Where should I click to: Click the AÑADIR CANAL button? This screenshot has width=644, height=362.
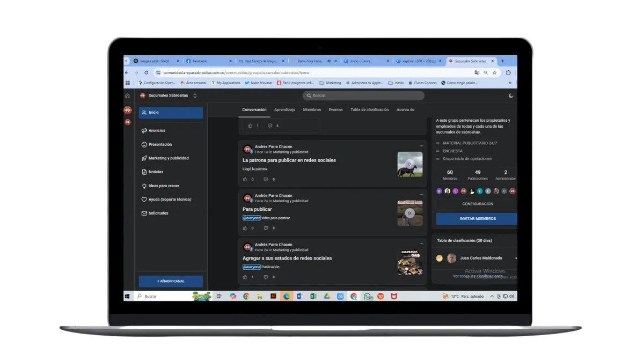coord(171,281)
